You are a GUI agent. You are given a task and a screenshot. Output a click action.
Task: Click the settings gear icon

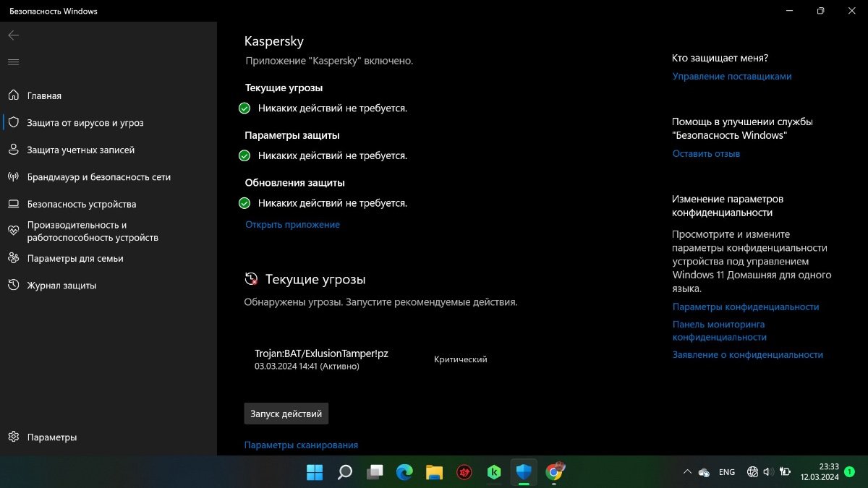point(13,437)
